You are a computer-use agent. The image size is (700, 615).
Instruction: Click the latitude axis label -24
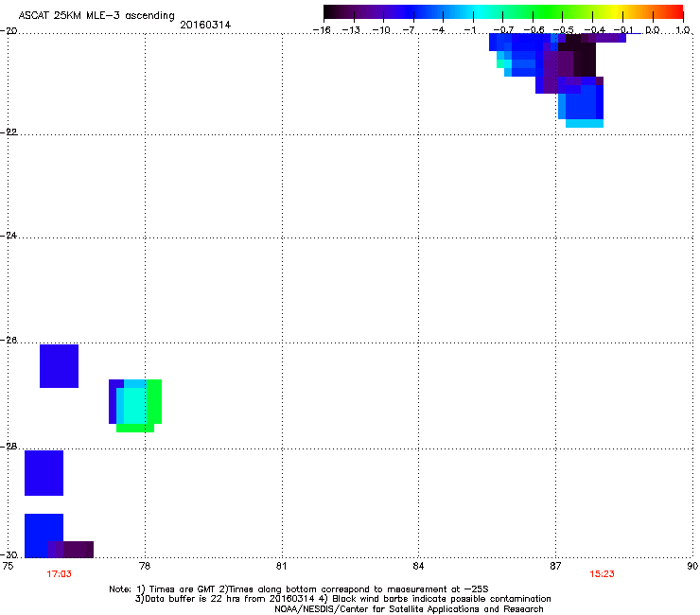[9, 235]
